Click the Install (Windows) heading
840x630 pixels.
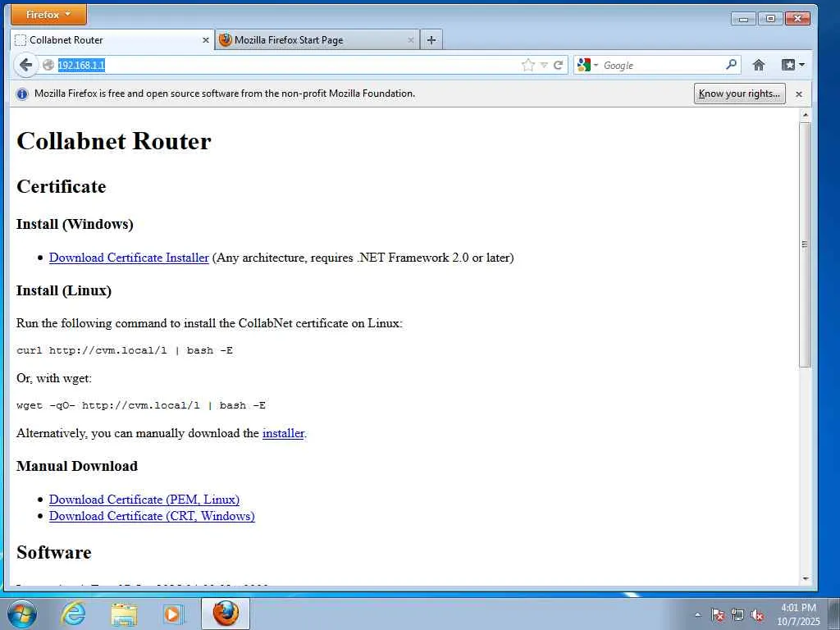tap(75, 224)
